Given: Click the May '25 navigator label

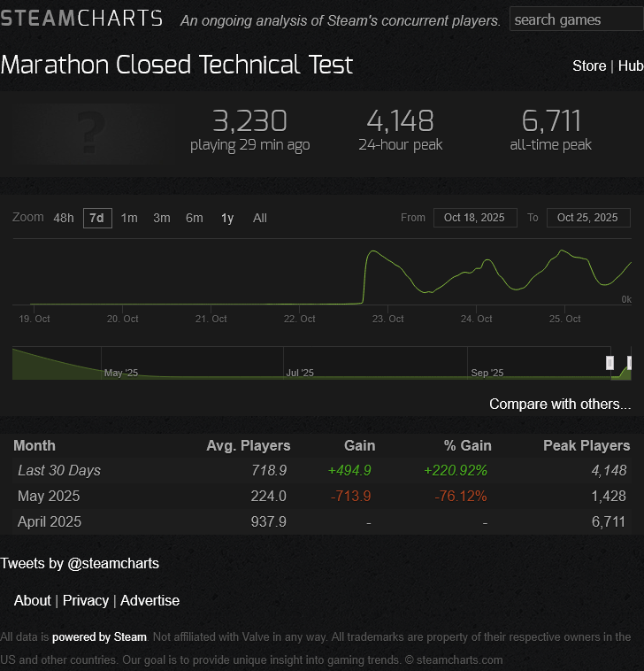Looking at the screenshot, I should pyautogui.click(x=121, y=373).
